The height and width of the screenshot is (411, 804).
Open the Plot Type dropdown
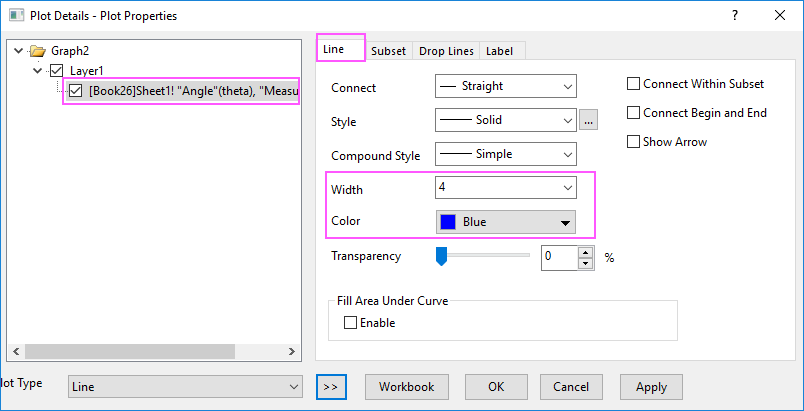pyautogui.click(x=185, y=386)
